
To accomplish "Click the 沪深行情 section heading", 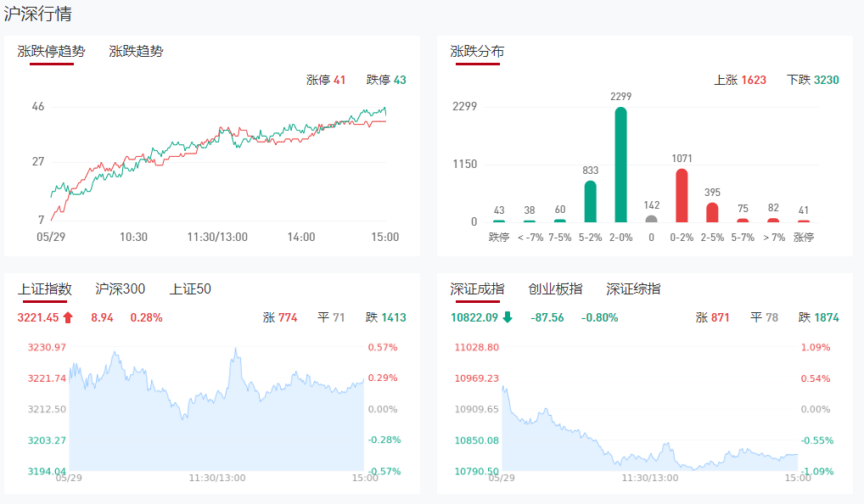I will click(38, 14).
